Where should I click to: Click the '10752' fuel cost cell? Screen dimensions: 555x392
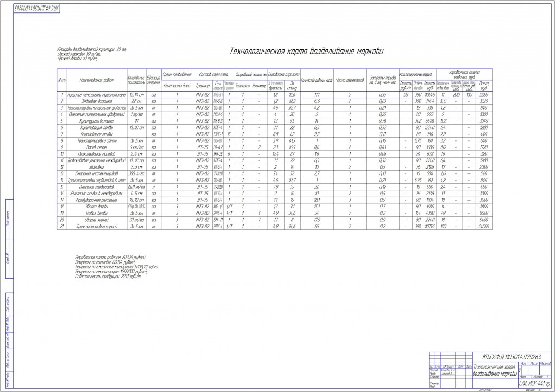[430, 227]
